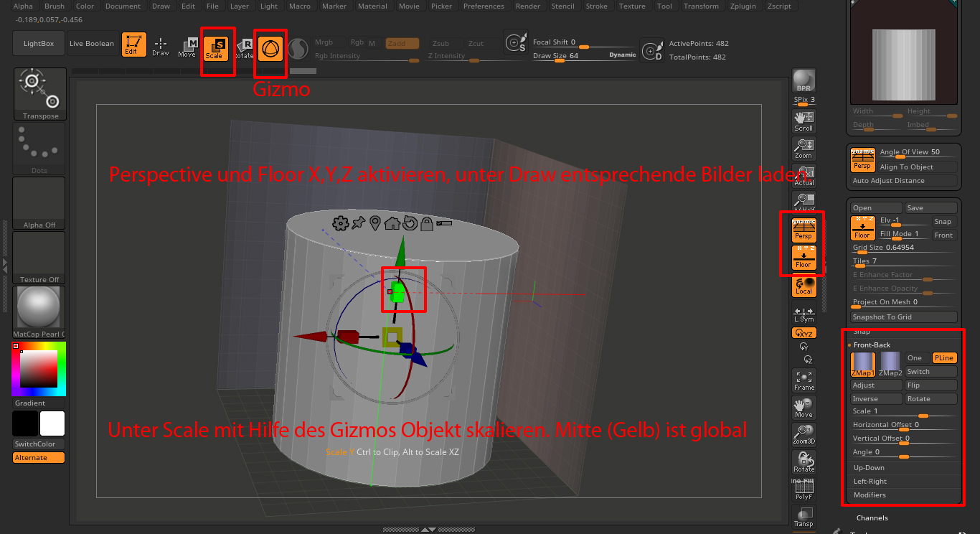
Task: Toggle the Local symmetry button
Action: [804, 287]
